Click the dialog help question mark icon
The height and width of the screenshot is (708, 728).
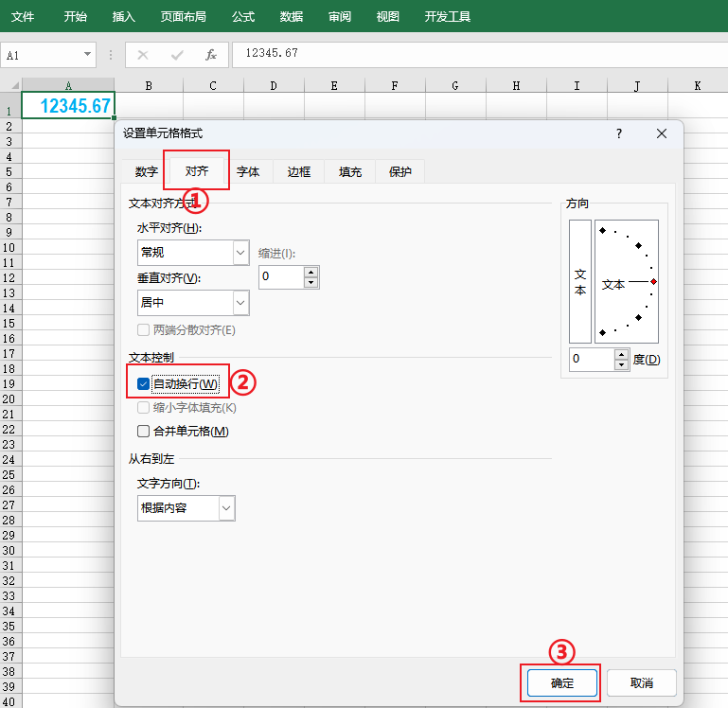[x=619, y=133]
